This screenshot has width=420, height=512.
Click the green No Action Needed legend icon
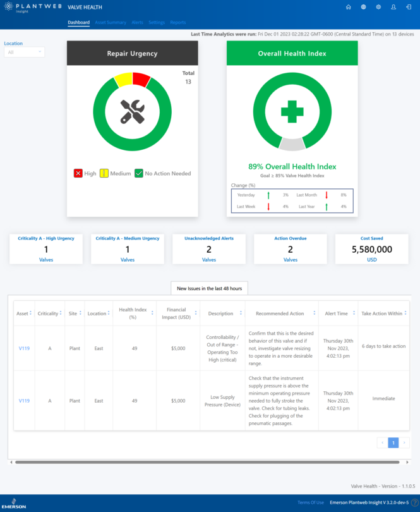tap(139, 173)
